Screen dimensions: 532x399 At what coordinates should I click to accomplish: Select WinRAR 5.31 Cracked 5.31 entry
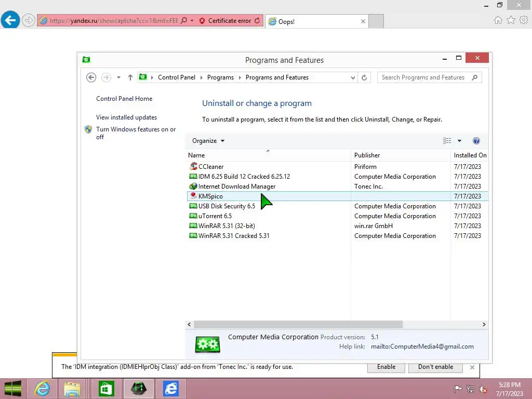pos(338,235)
